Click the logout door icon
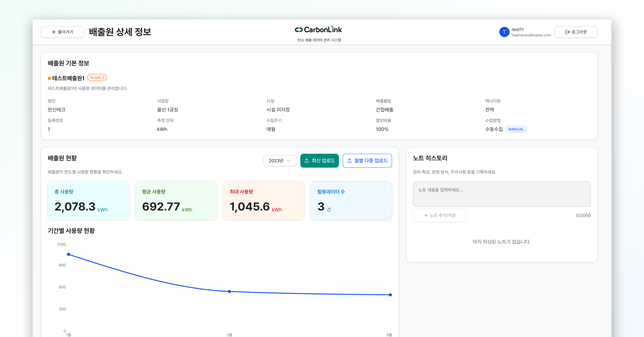The image size is (644, 337). tap(567, 32)
